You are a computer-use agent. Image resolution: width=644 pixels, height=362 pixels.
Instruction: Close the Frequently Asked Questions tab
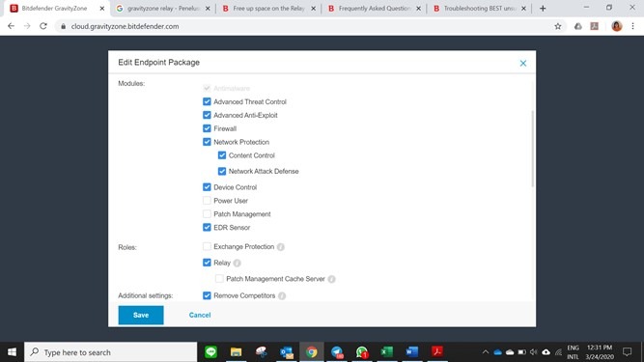[418, 9]
